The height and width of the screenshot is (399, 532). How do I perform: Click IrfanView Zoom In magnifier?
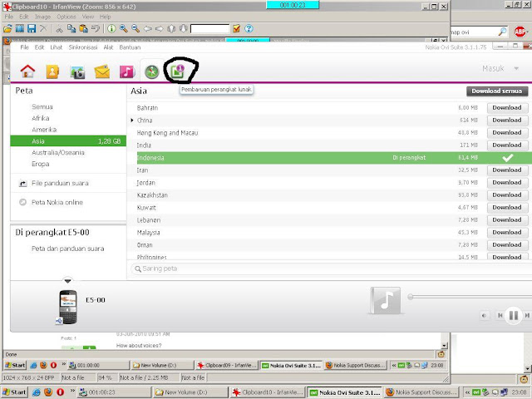click(123, 28)
